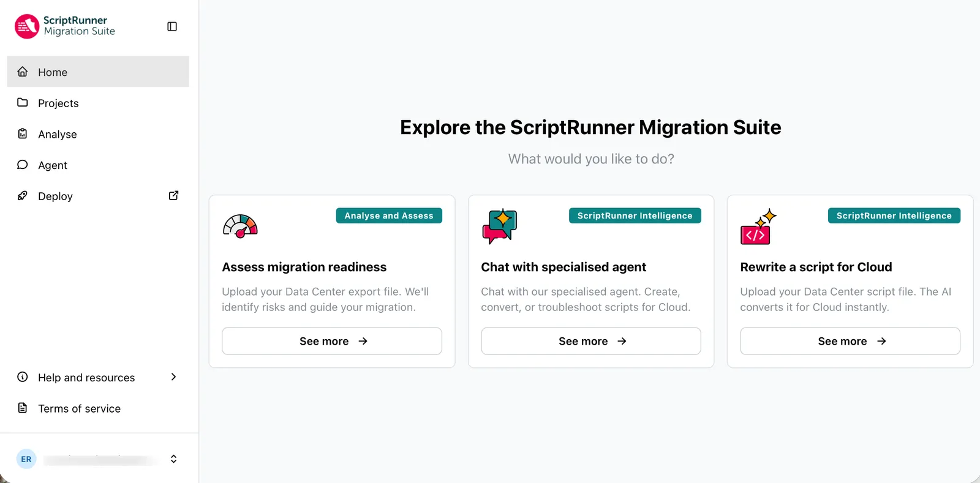This screenshot has height=483, width=980.
Task: See more about Rewrite a script for Cloud
Action: click(850, 341)
